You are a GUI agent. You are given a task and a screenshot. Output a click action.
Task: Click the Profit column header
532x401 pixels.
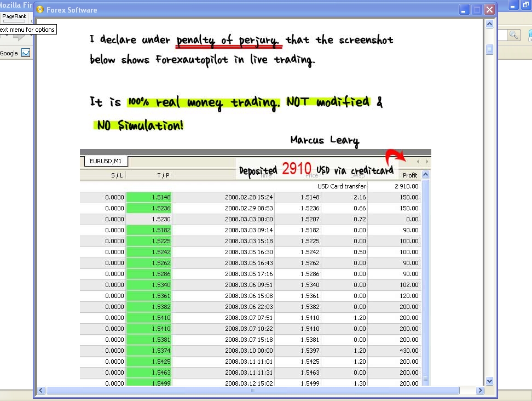[x=409, y=175]
